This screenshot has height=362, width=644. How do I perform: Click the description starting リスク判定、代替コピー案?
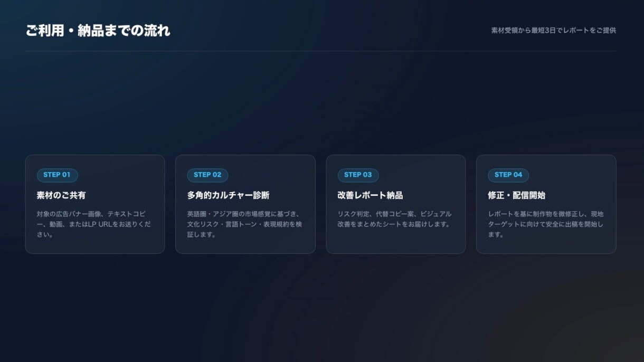click(x=394, y=219)
